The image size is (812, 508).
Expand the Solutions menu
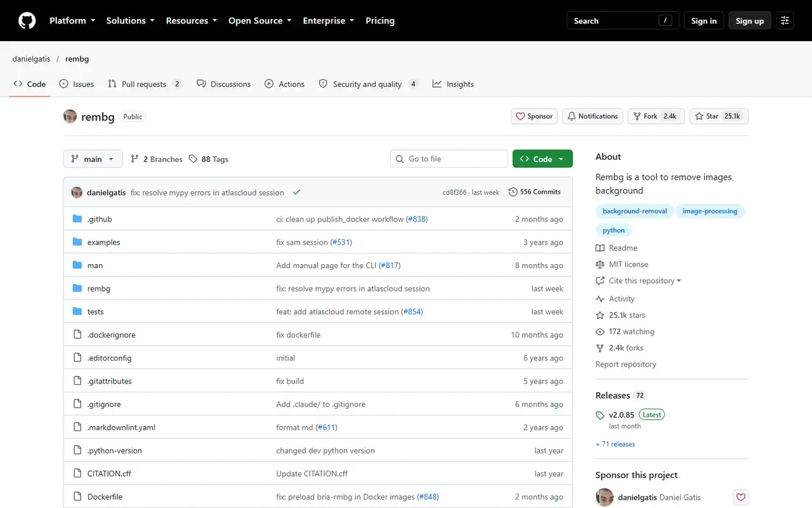130,21
